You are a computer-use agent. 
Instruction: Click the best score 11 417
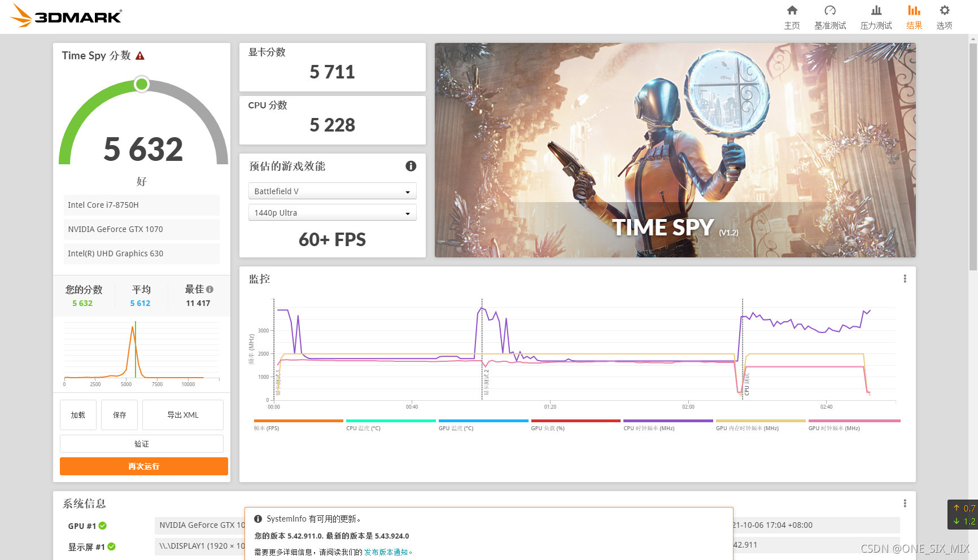[198, 303]
